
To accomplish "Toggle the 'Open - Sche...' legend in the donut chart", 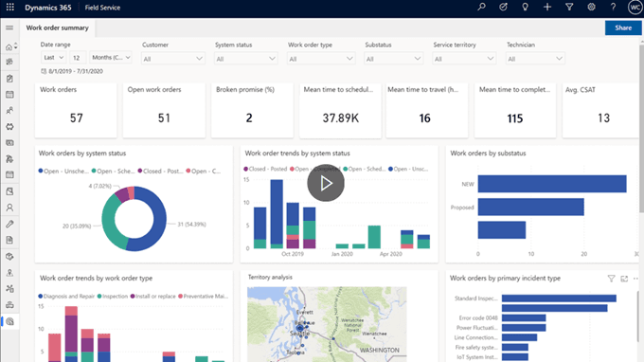I will point(114,171).
